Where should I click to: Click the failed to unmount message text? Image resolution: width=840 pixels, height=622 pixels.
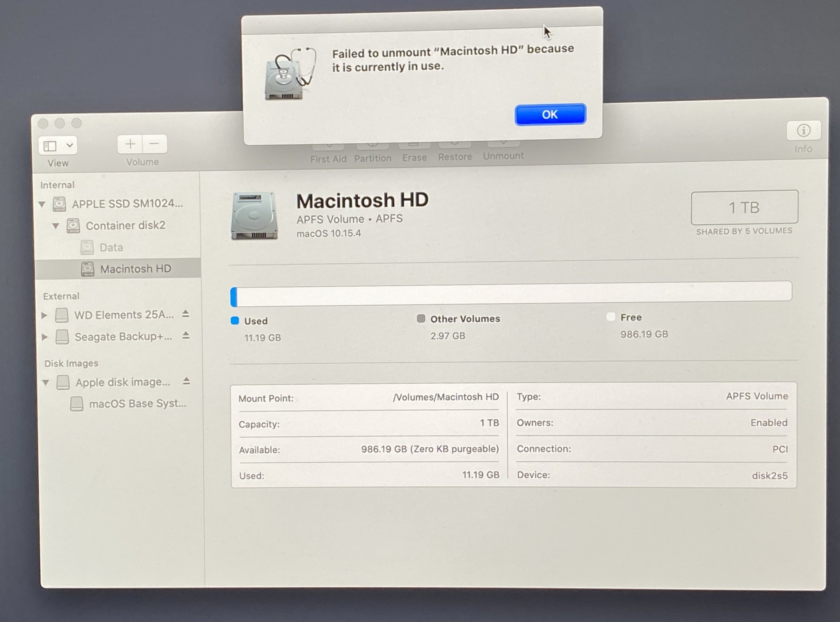[x=453, y=58]
